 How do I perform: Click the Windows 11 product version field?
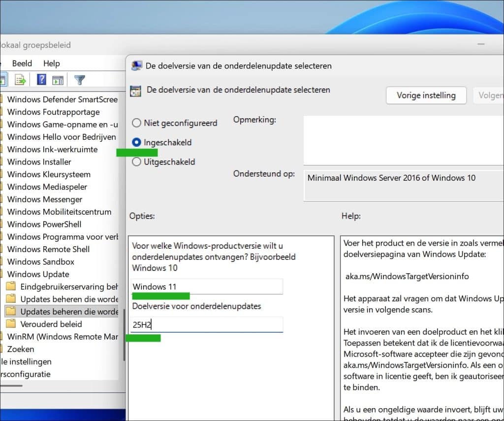click(207, 286)
